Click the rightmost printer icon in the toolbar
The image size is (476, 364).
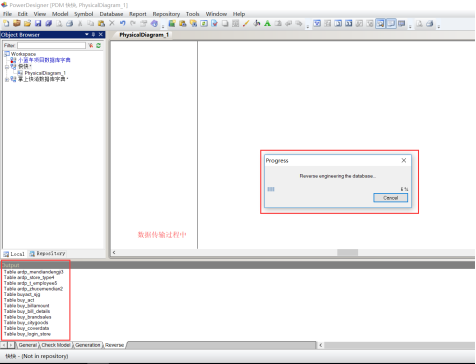click(x=430, y=23)
